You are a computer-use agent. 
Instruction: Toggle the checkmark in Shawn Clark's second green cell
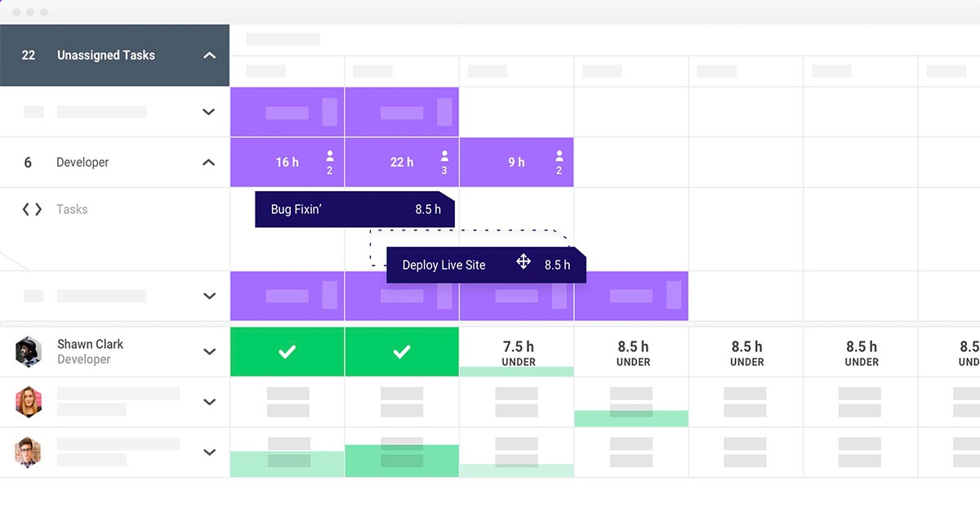[x=402, y=351]
